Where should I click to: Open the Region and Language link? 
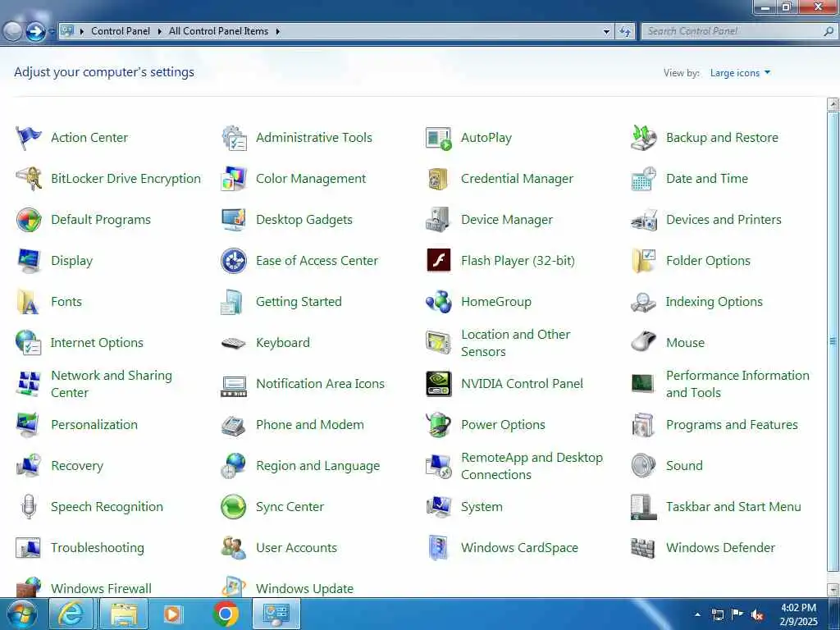coord(317,466)
